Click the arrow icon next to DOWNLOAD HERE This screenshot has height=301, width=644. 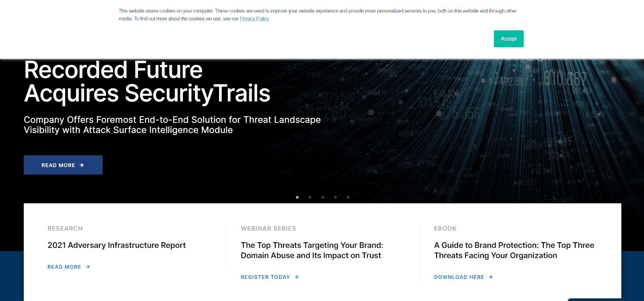click(491, 277)
